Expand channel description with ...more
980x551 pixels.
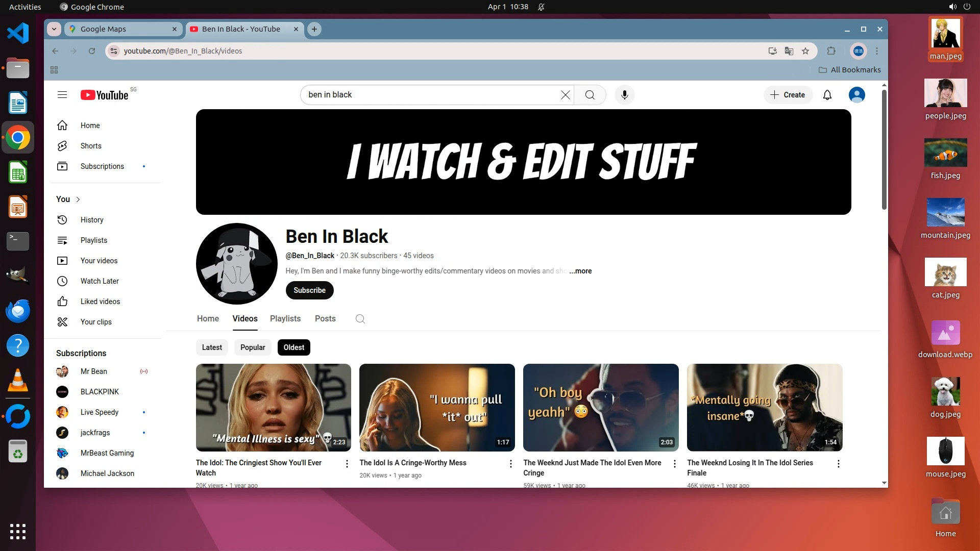pyautogui.click(x=581, y=271)
